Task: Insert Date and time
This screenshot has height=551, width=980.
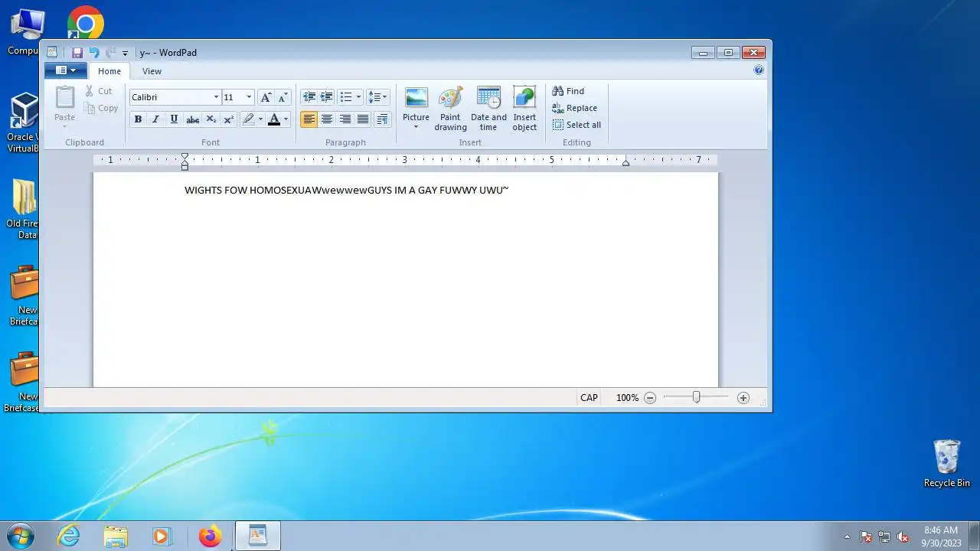Action: click(488, 109)
